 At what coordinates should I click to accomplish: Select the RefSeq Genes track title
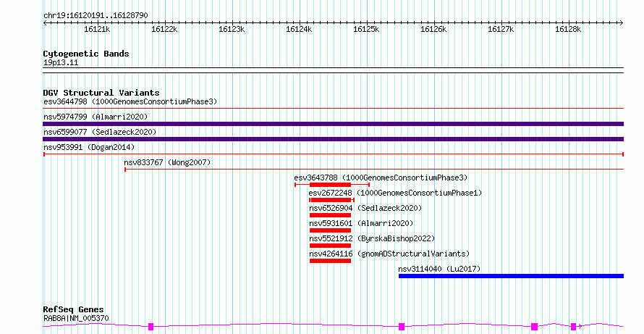coord(73,309)
